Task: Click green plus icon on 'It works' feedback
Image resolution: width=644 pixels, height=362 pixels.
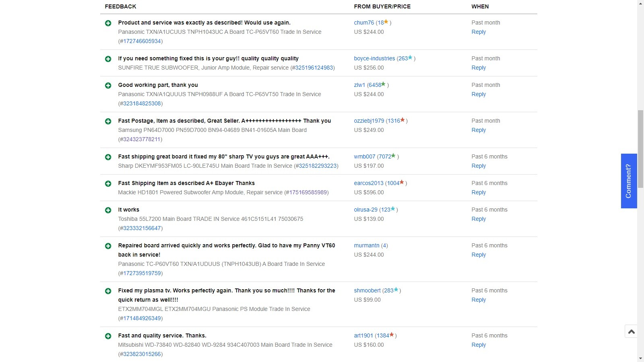Action: [x=108, y=210]
